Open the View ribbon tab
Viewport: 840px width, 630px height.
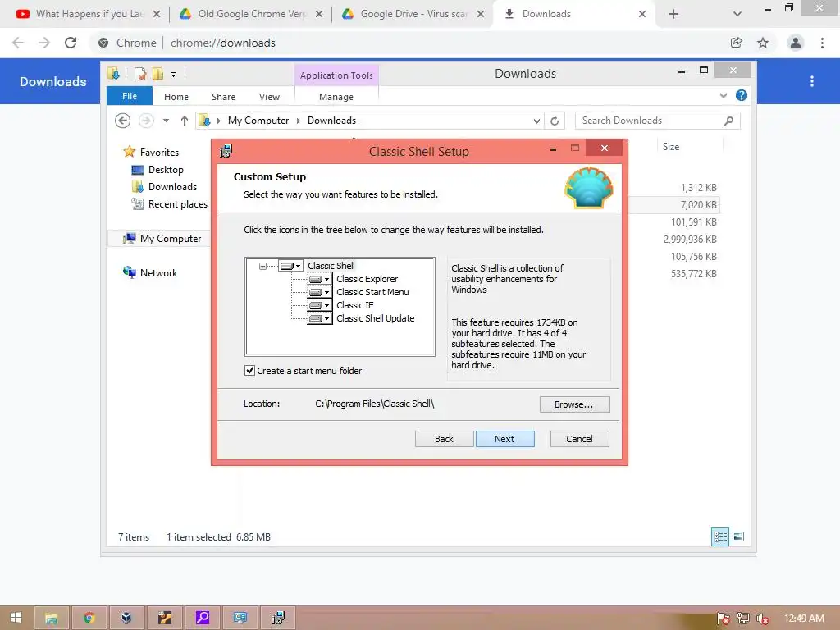click(269, 97)
